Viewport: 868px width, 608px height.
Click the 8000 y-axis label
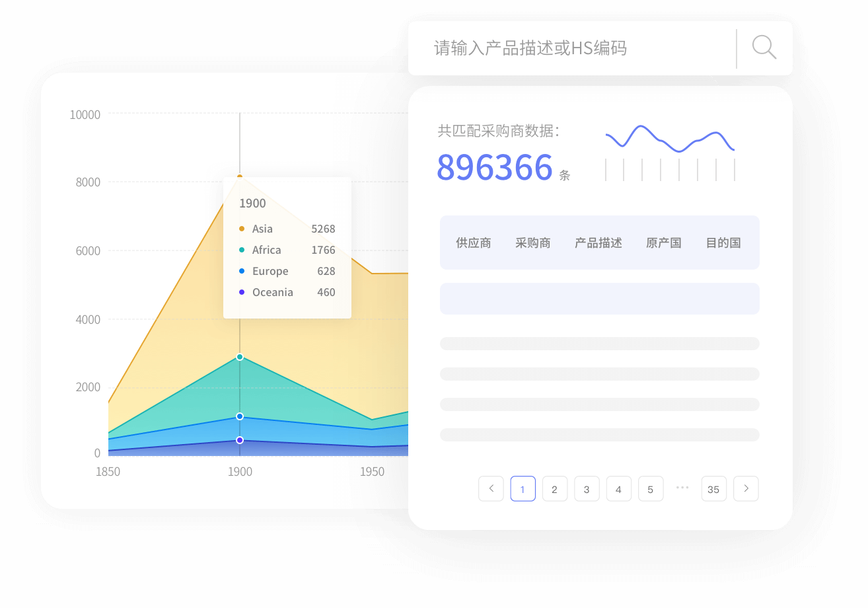coord(88,182)
